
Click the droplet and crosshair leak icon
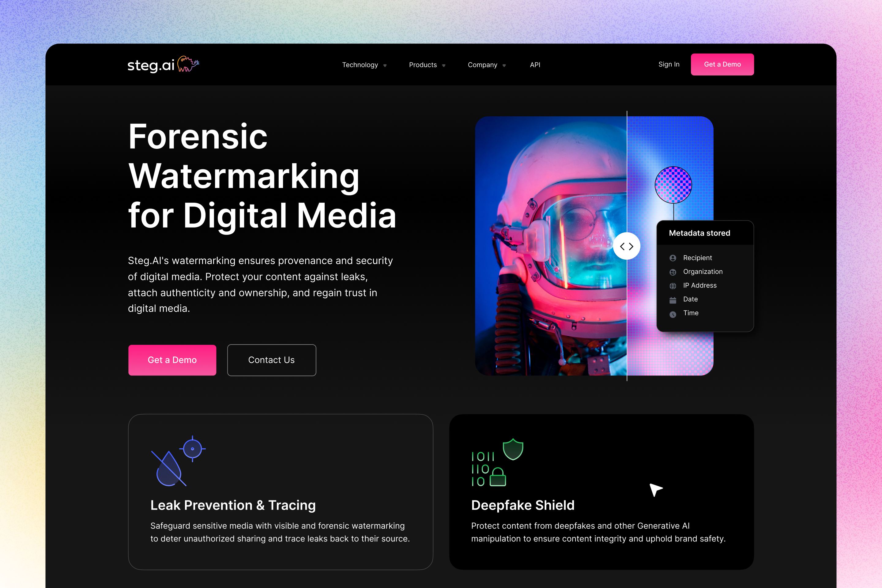click(x=178, y=461)
